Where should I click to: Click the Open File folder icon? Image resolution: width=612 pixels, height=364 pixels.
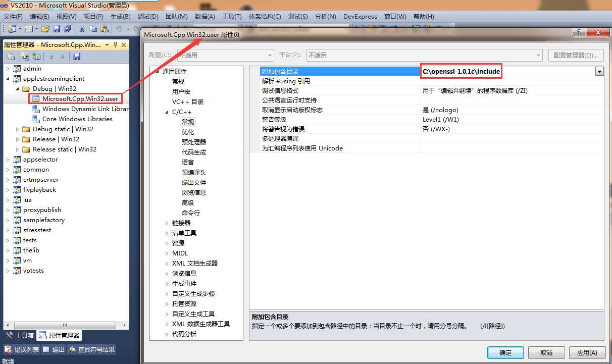(45, 29)
